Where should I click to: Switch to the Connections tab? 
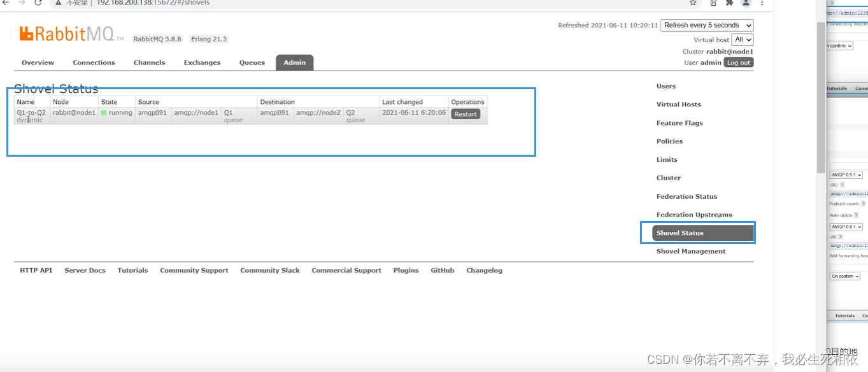(94, 62)
